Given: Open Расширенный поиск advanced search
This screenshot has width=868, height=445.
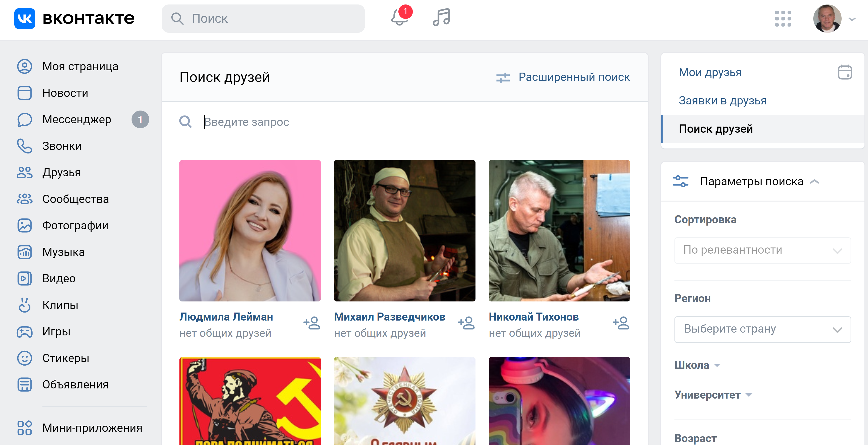Looking at the screenshot, I should point(574,77).
